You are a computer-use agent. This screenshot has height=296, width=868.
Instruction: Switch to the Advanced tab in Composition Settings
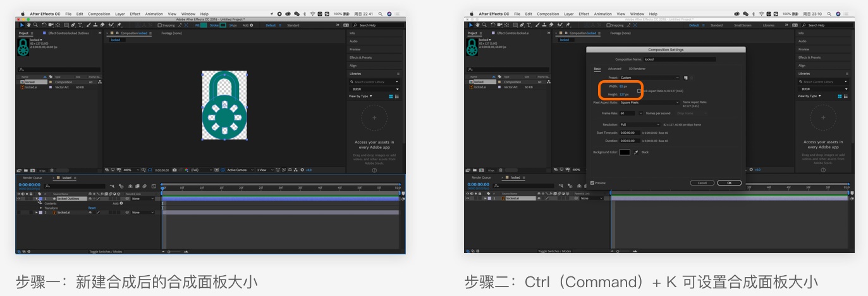614,69
